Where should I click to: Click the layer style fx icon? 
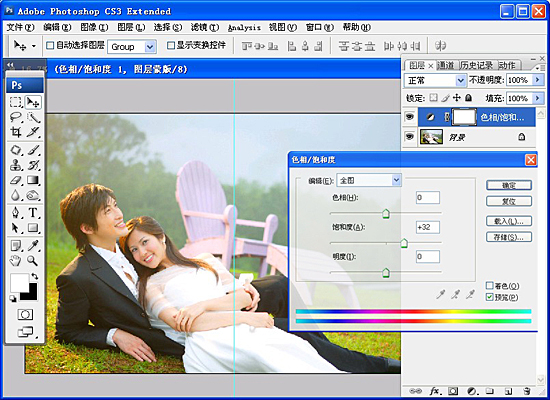coord(435,391)
